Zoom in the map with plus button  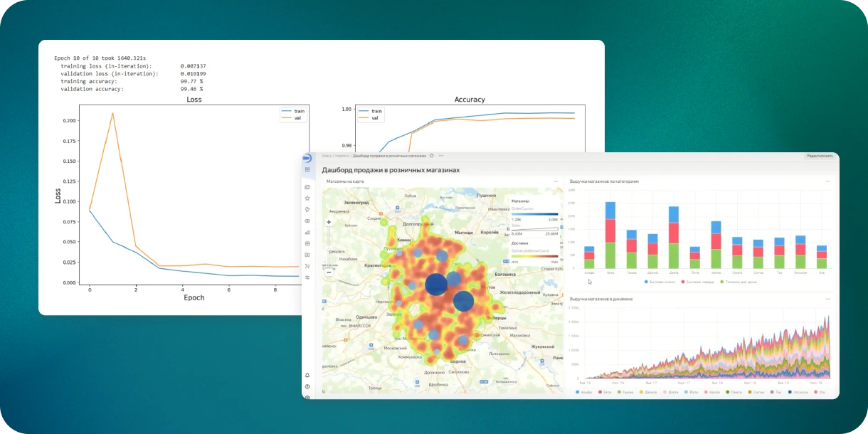329,222
